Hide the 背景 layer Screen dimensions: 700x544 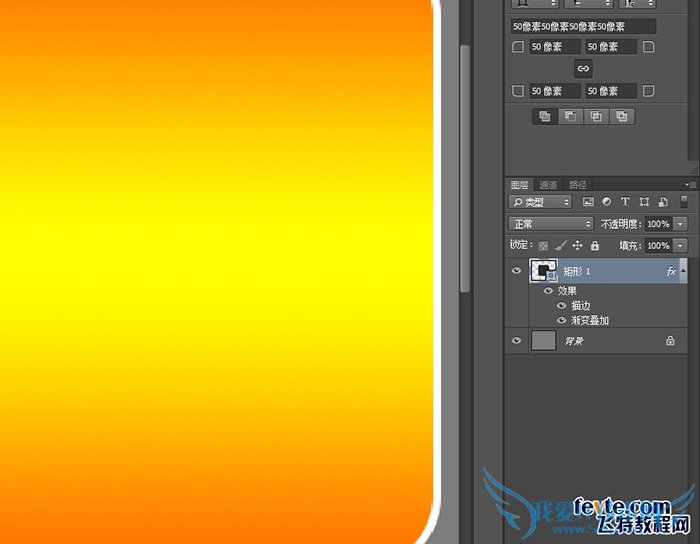pyautogui.click(x=517, y=340)
